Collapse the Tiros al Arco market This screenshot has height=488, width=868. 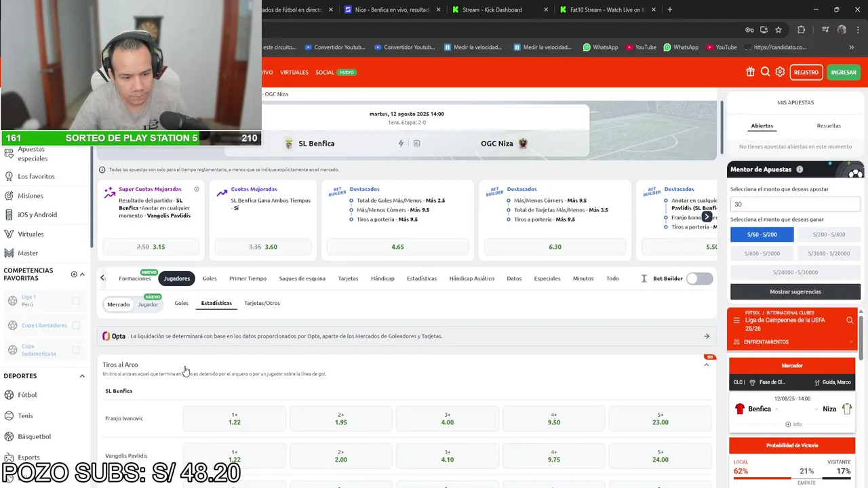point(706,365)
